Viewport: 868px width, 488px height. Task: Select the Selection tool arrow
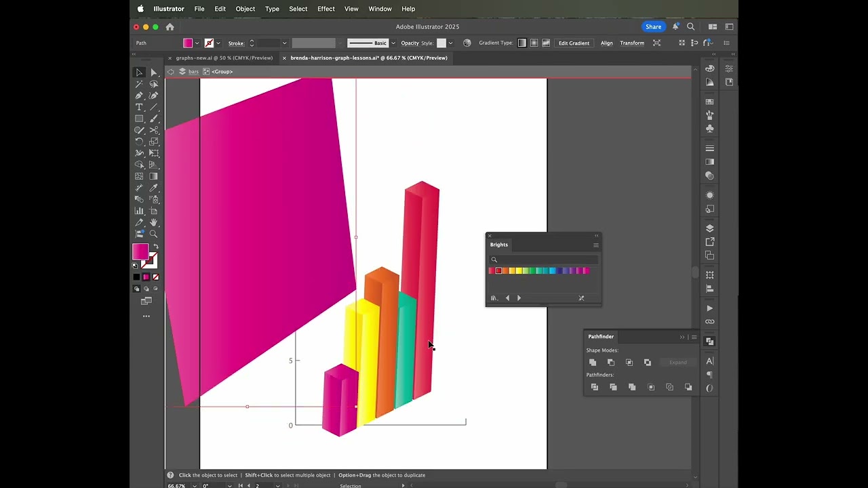[x=139, y=73]
